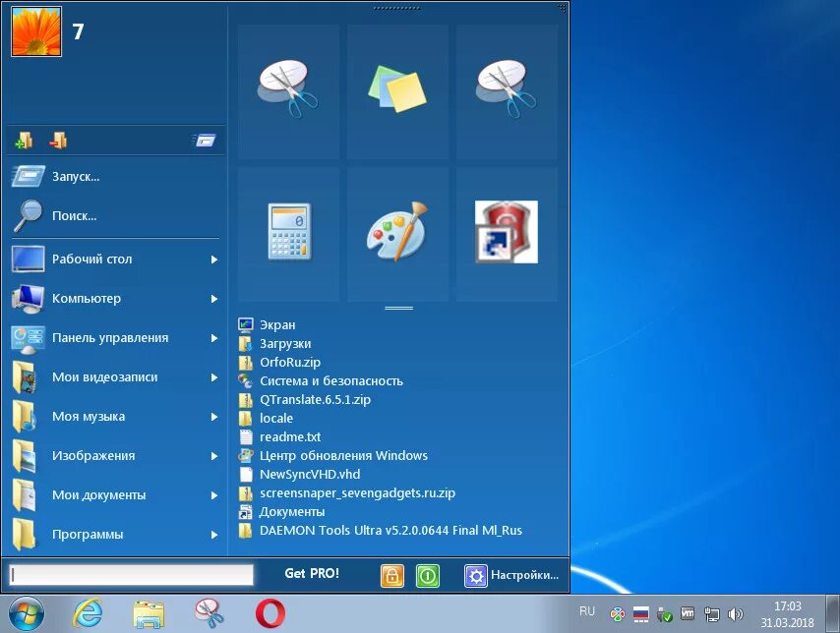Click the Safely Remove Hardware tray icon
This screenshot has height=633, width=840.
(x=664, y=614)
